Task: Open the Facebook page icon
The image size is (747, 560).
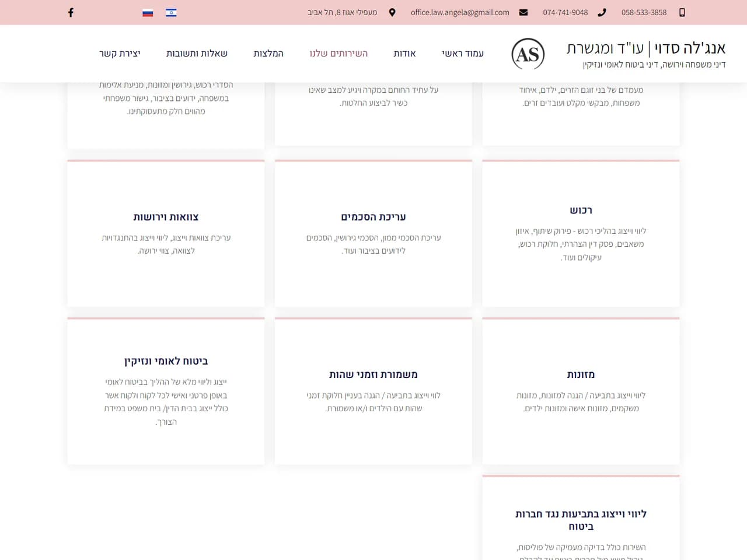Action: coord(71,12)
